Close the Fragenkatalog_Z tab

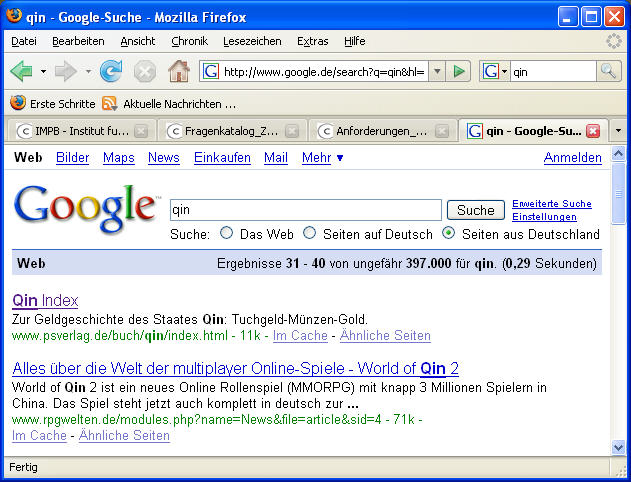[292, 131]
